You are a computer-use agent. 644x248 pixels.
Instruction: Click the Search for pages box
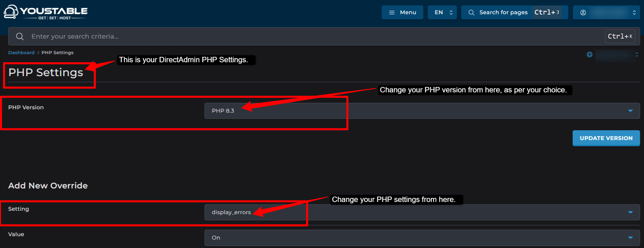point(514,13)
